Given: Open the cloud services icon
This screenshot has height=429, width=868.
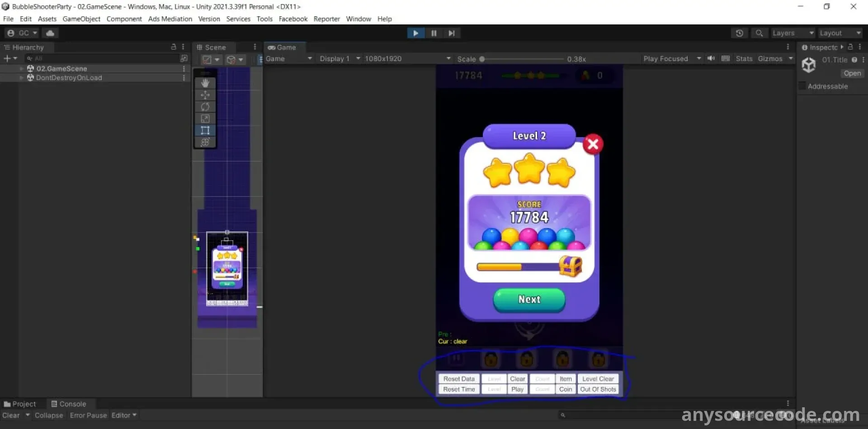Looking at the screenshot, I should point(50,33).
